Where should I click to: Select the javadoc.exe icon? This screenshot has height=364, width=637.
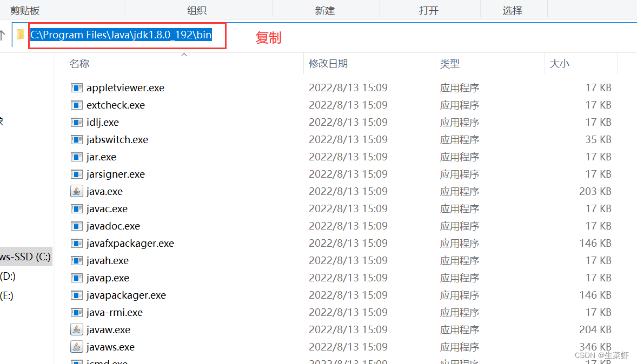click(76, 226)
